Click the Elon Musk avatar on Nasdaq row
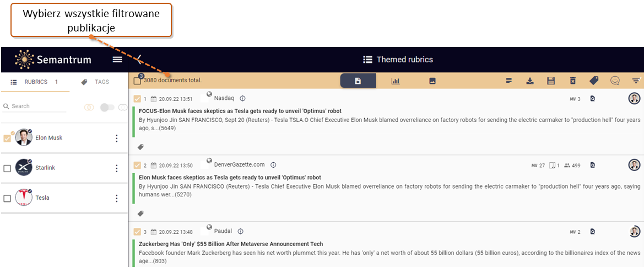The height and width of the screenshot is (272, 644). pos(635,98)
